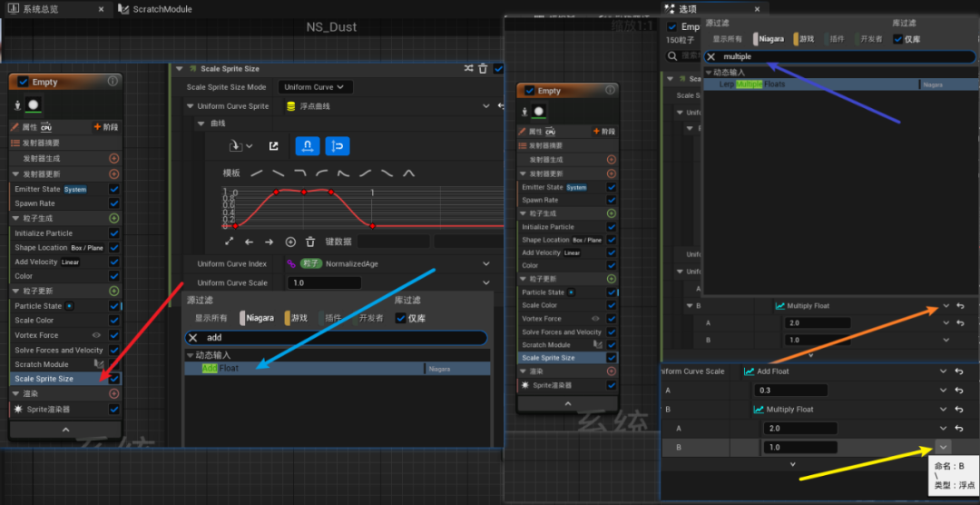Toggle Initialize Particle checkbox in left stack
The image size is (980, 505).
(113, 233)
